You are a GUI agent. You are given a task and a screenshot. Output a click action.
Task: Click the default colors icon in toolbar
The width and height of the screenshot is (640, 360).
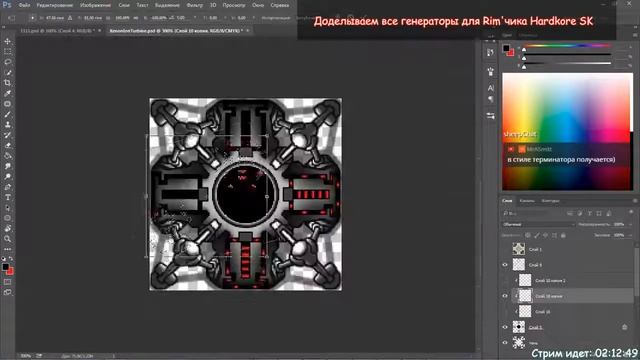(x=4, y=259)
